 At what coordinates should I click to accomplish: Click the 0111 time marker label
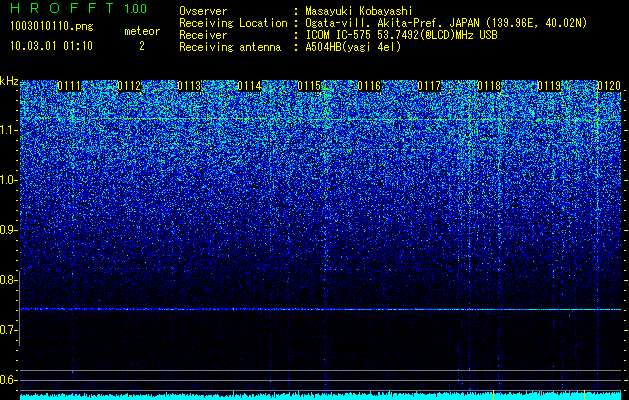(x=69, y=86)
